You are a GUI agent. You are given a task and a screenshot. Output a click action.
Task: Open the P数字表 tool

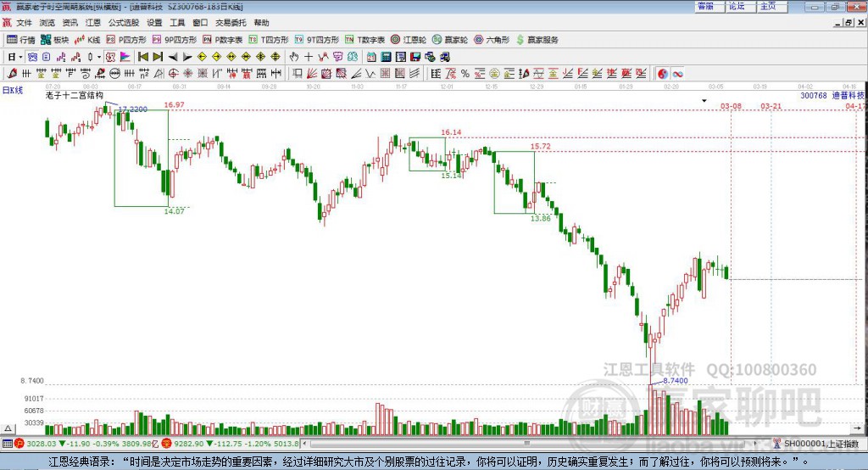(223, 40)
